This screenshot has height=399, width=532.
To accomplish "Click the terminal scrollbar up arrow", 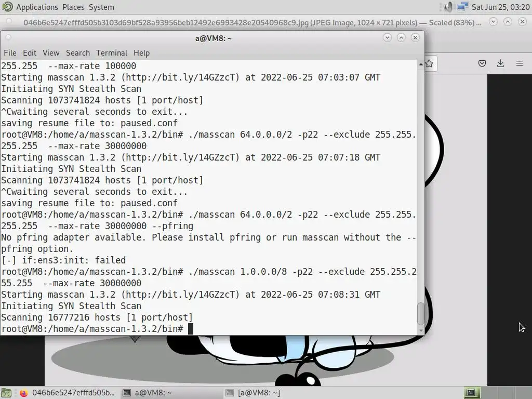I will click(421, 64).
